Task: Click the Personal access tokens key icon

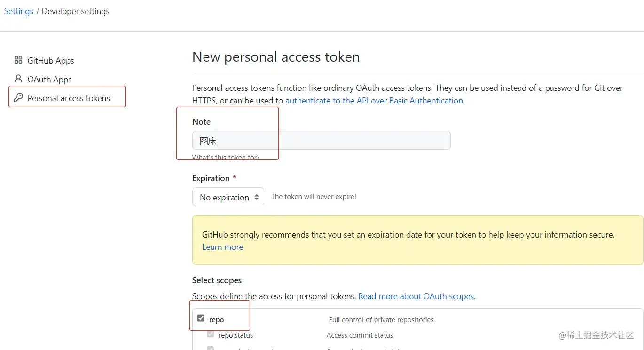Action: [x=18, y=97]
